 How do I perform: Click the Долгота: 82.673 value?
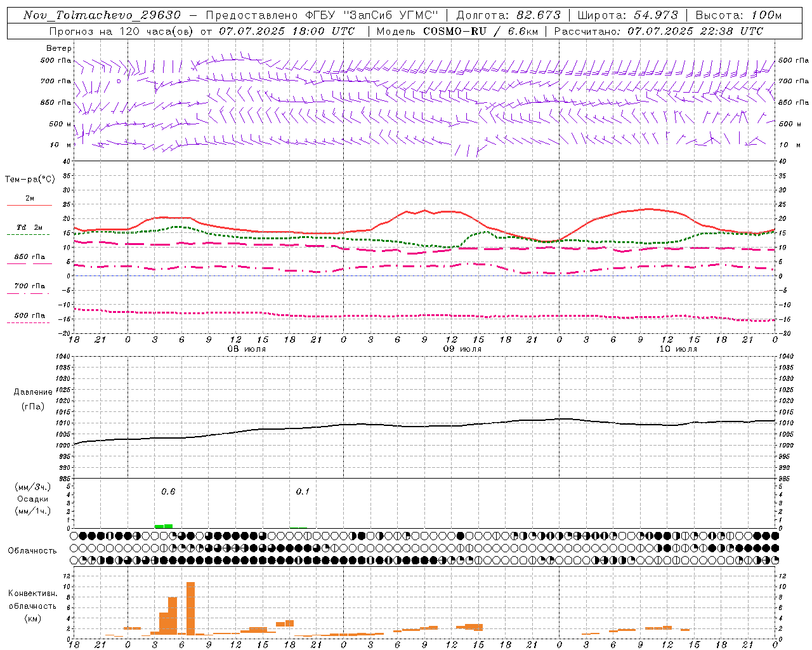coord(509,15)
